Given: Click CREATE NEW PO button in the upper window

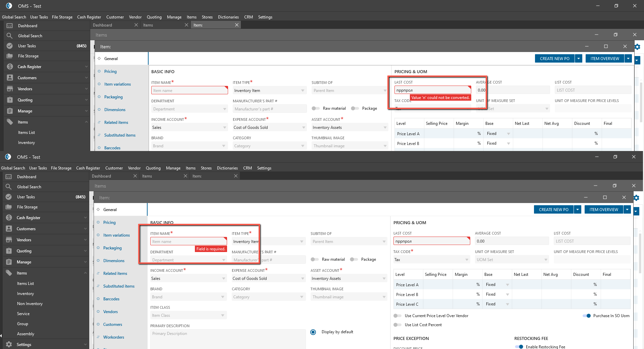Looking at the screenshot, I should [x=555, y=59].
